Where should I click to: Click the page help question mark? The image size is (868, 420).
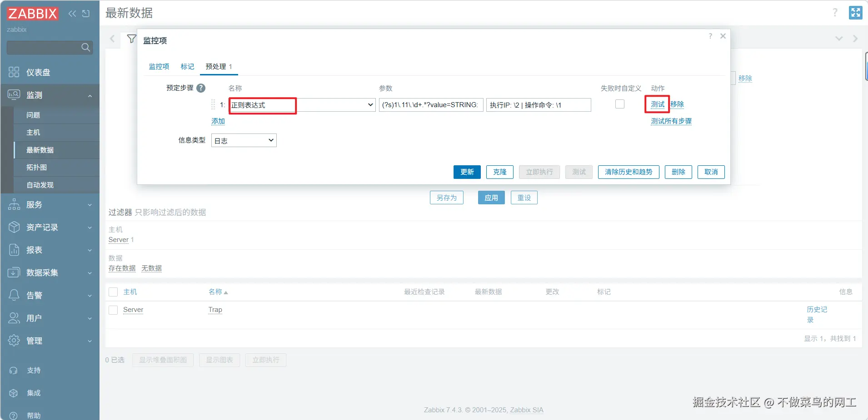click(835, 13)
